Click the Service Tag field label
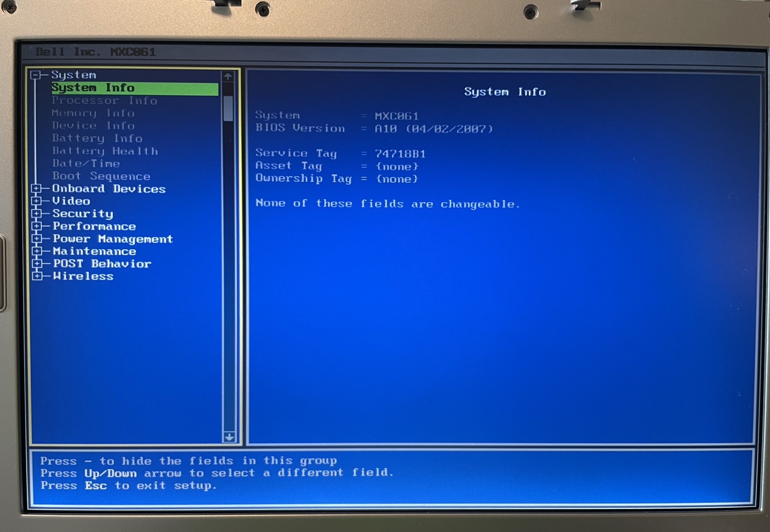 [296, 153]
